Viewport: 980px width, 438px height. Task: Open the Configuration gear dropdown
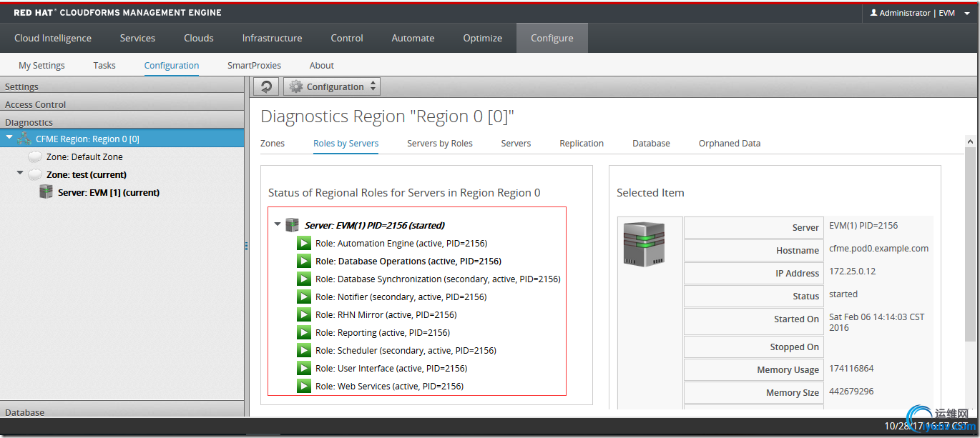point(332,86)
